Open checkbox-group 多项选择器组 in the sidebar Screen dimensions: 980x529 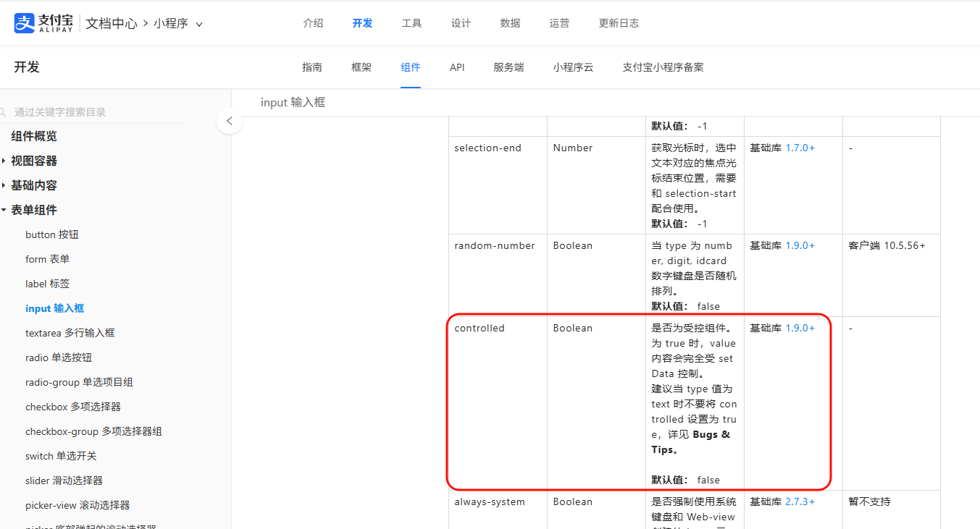(94, 431)
